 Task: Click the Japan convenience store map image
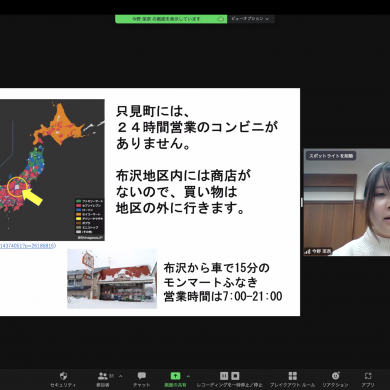pyautogui.click(x=52, y=170)
